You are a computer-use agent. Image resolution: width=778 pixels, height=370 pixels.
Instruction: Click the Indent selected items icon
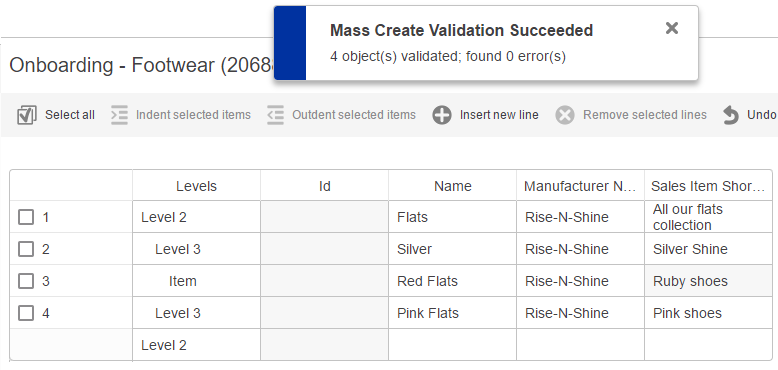click(x=119, y=115)
